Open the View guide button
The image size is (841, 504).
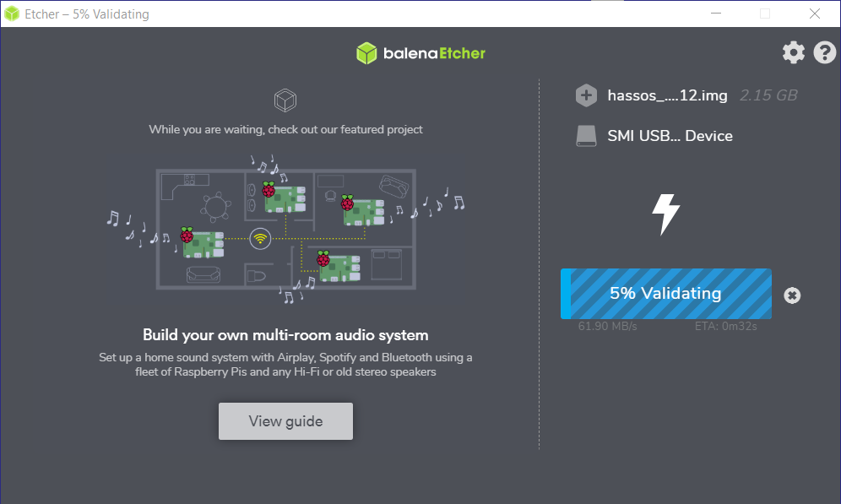pos(286,421)
